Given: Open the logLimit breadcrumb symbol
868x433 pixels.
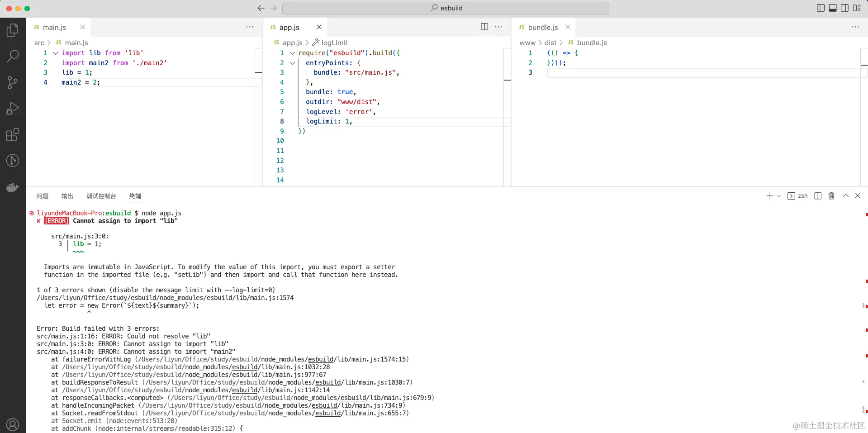Looking at the screenshot, I should [330, 43].
